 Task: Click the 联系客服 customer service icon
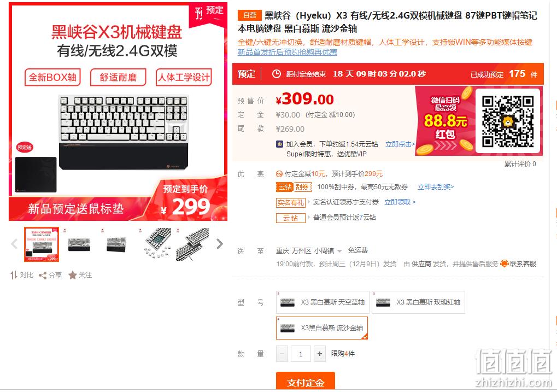point(505,264)
